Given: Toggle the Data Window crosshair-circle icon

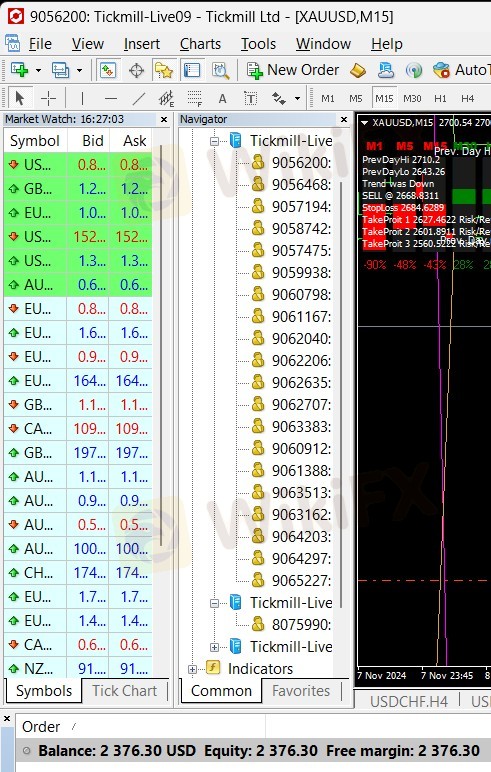Looking at the screenshot, I should (x=136, y=70).
